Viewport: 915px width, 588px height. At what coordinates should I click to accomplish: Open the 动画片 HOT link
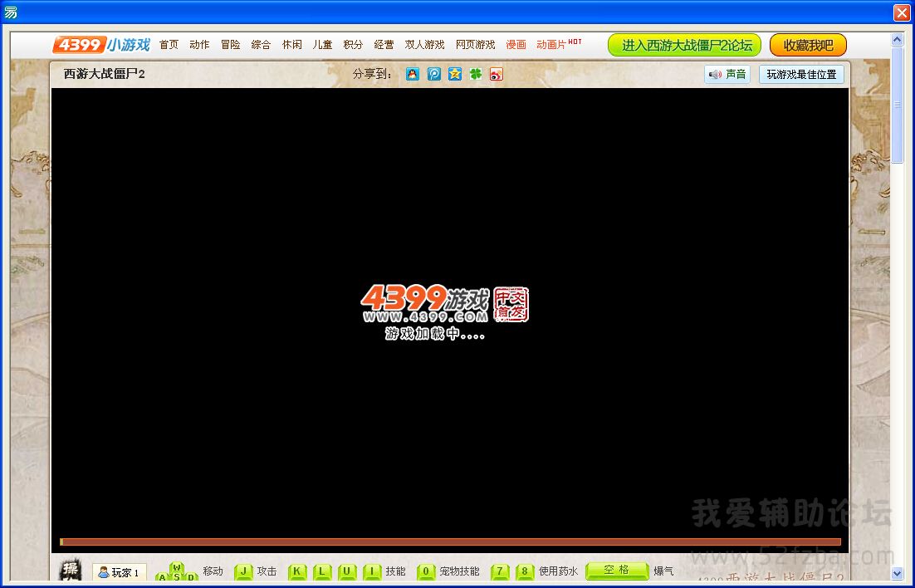(x=559, y=44)
